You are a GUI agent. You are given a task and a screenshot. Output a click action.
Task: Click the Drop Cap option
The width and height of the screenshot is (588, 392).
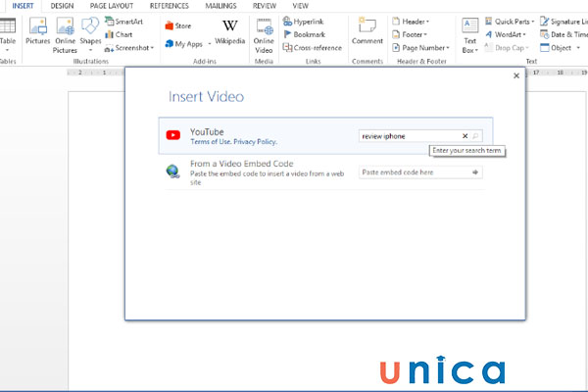pos(507,48)
